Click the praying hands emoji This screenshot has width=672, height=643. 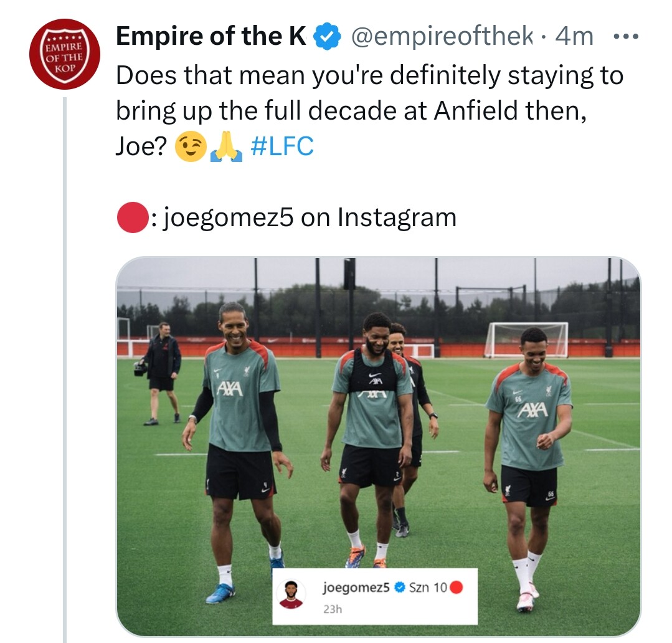point(226,147)
